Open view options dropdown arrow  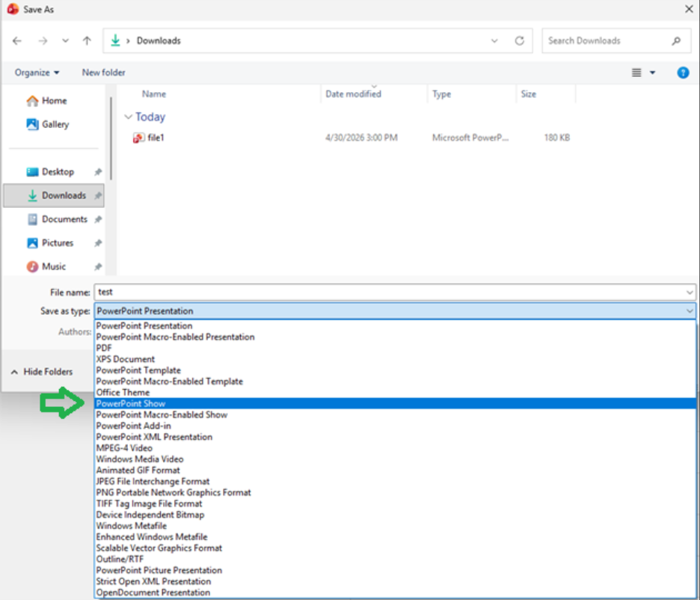(x=652, y=73)
